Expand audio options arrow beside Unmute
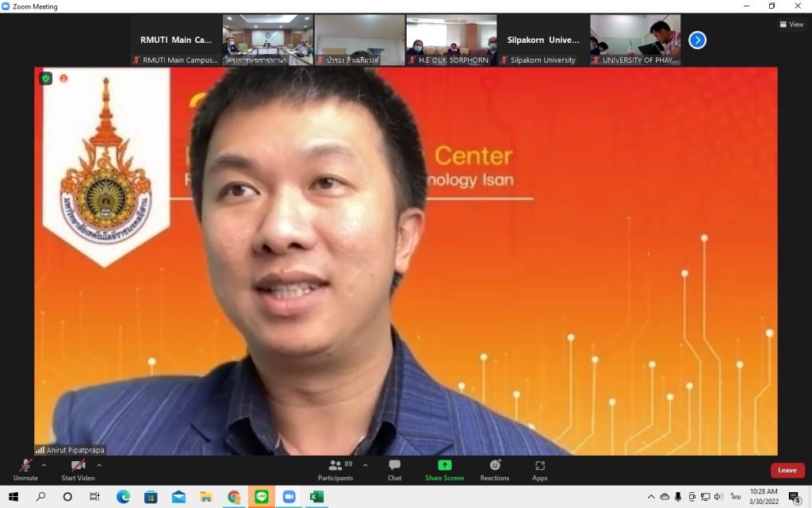Image resolution: width=812 pixels, height=508 pixels. pyautogui.click(x=44, y=465)
